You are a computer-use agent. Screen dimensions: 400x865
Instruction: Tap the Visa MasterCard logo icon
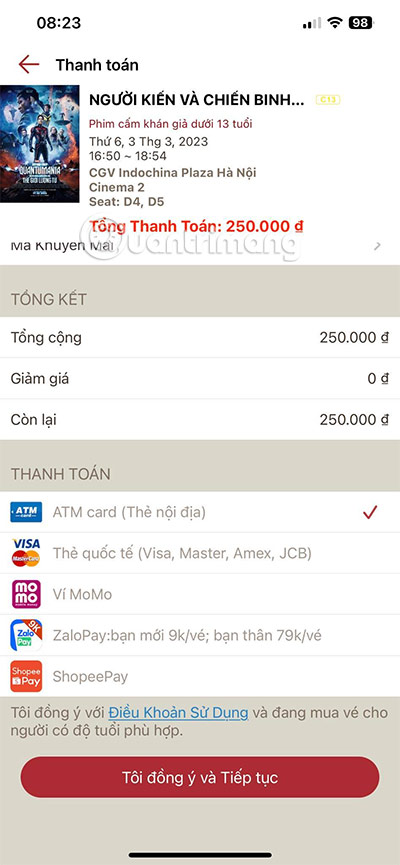point(26,553)
